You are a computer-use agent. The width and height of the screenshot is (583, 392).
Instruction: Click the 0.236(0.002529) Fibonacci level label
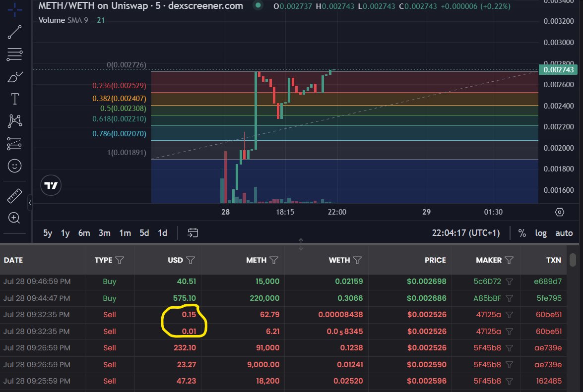119,85
